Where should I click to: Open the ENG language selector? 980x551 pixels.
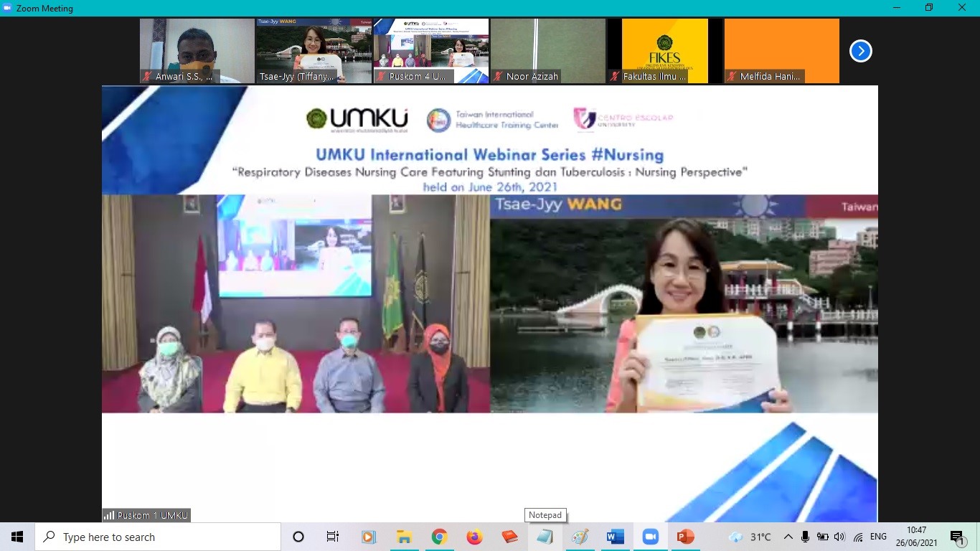(878, 537)
